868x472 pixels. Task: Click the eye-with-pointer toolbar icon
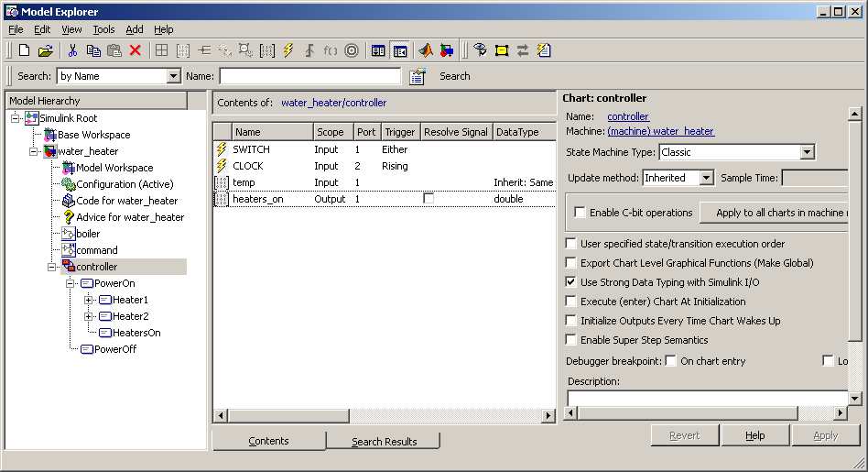pos(480,50)
